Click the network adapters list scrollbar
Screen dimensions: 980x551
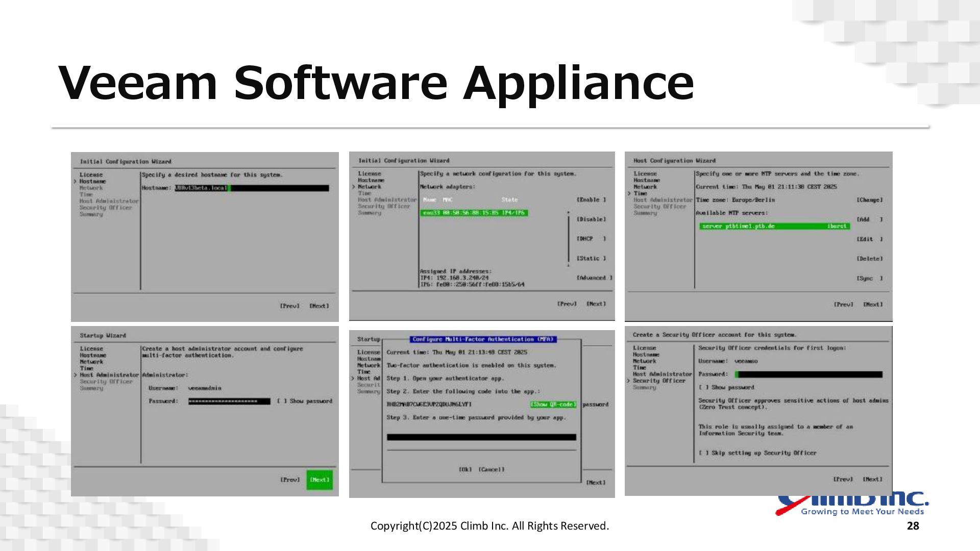point(568,239)
